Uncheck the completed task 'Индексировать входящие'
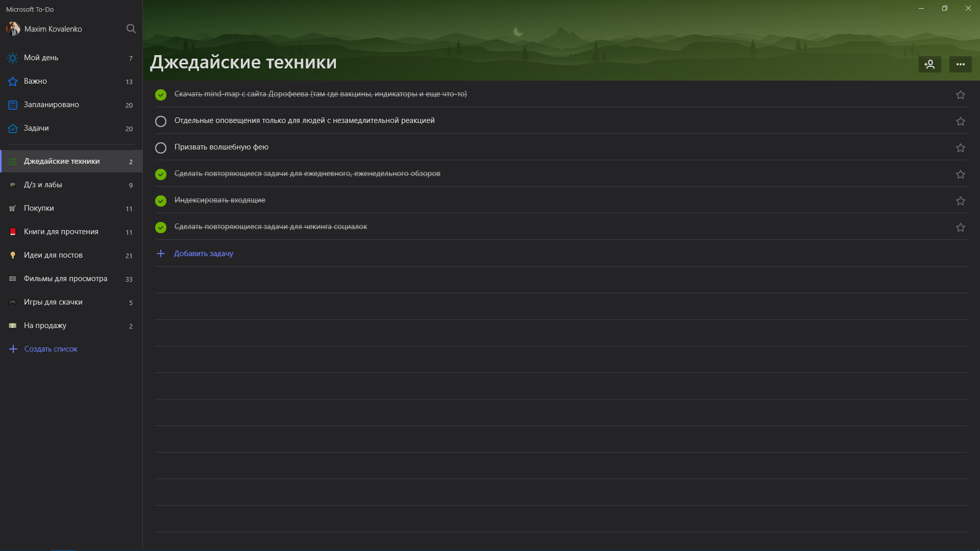 coord(161,201)
